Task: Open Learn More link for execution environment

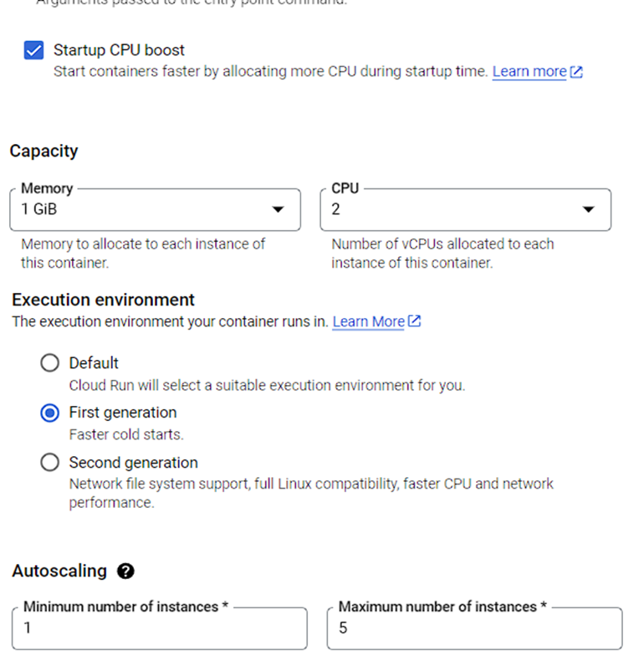Action: 368,321
